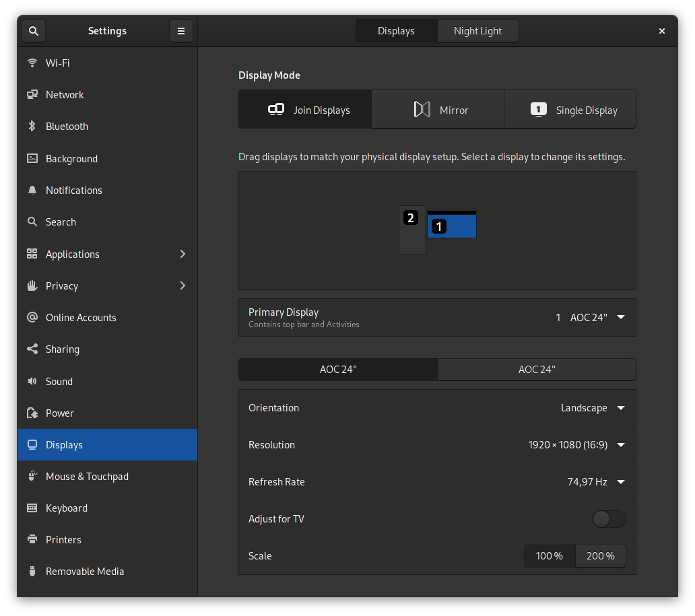Select the second AOC 24" monitor tab
The image size is (695, 616).
coord(537,369)
